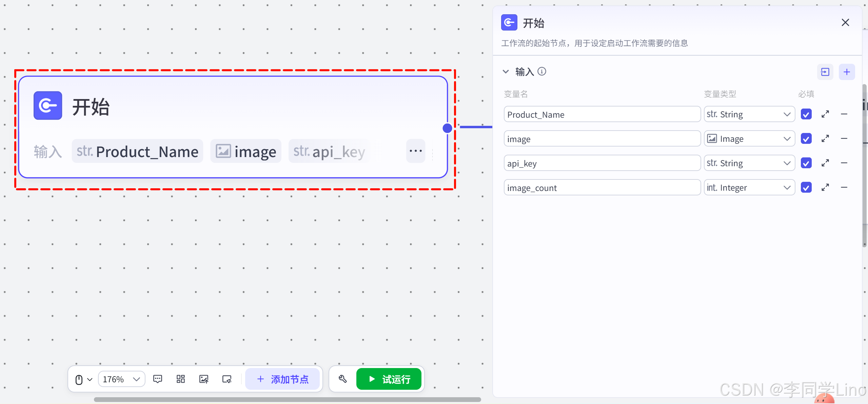Open variable type dropdown for image row
Image resolution: width=868 pixels, height=404 pixels.
coord(749,139)
